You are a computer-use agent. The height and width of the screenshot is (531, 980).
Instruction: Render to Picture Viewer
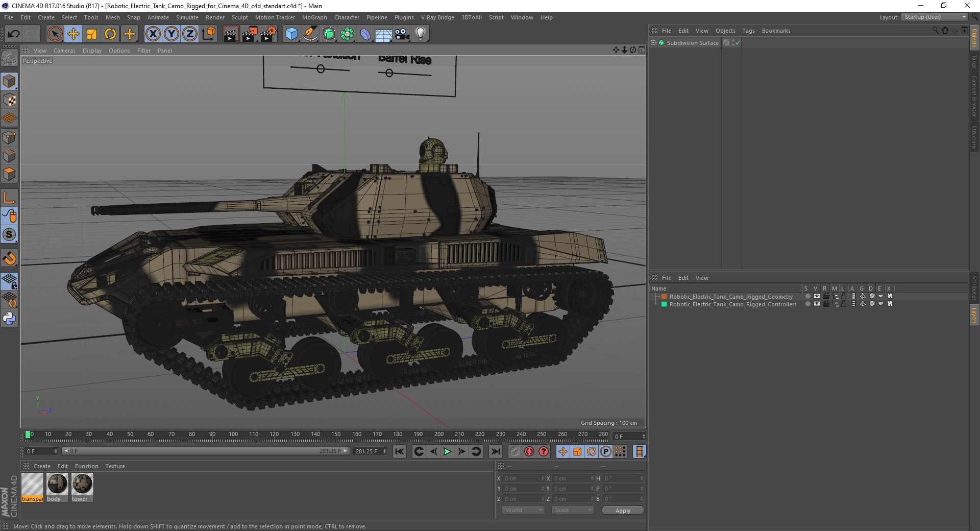250,34
